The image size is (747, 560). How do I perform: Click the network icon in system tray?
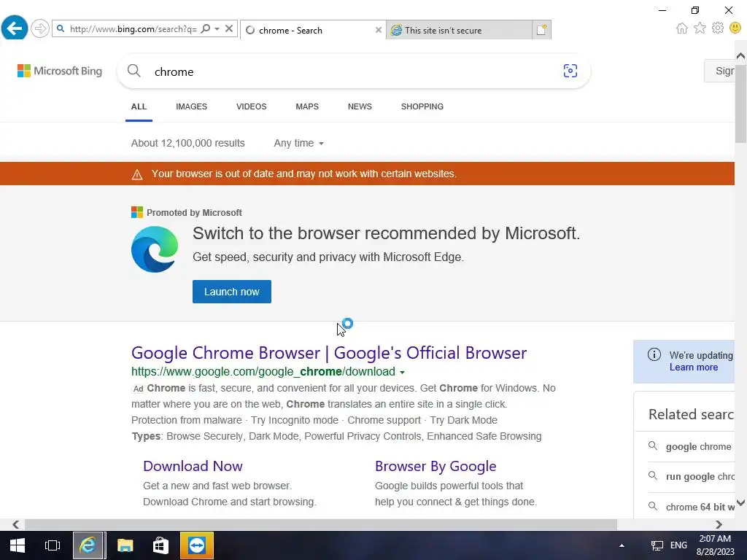[657, 545]
